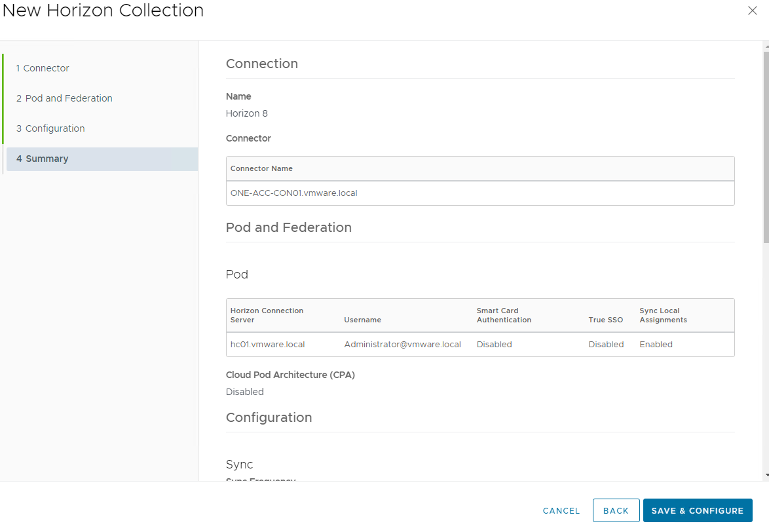The image size is (769, 532).
Task: Click the Cancel button
Action: point(561,510)
